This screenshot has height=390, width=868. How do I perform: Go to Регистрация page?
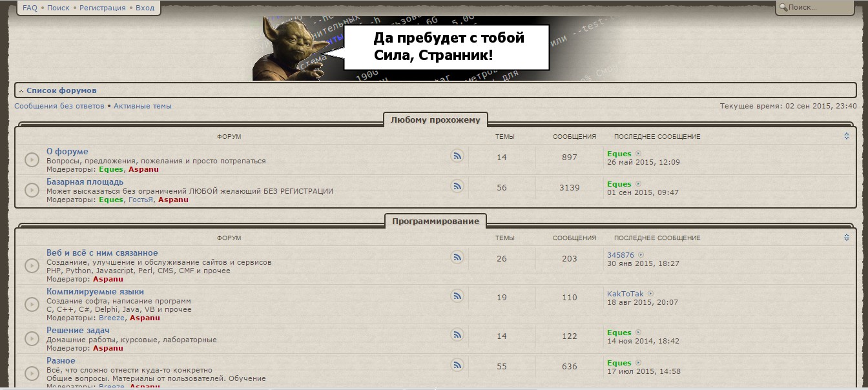103,8
